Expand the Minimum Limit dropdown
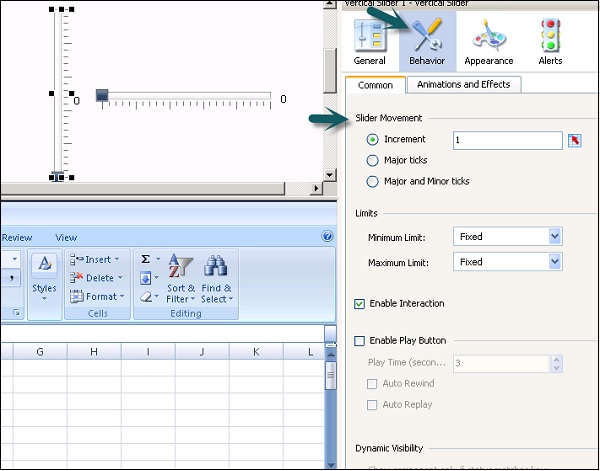600x471 pixels. 555,236
